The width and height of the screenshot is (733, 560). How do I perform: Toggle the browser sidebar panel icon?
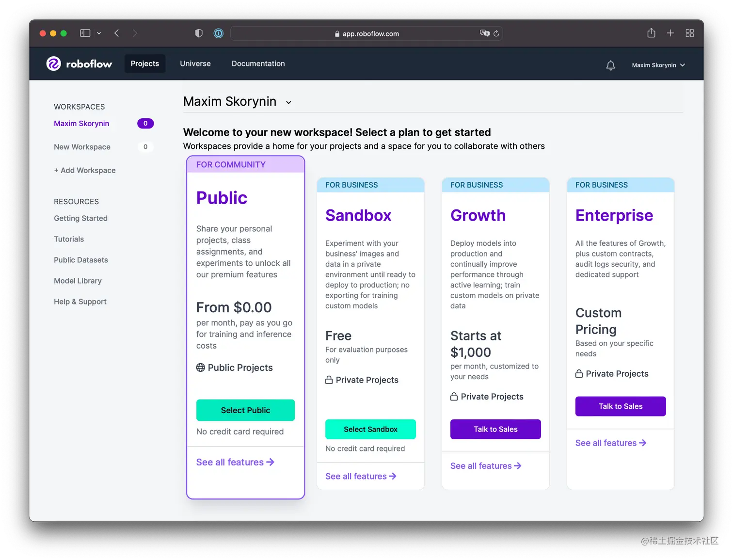[x=84, y=33]
